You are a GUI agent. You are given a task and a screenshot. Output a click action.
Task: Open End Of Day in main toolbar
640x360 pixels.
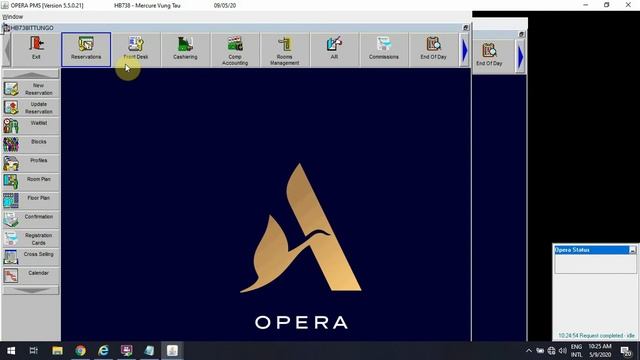433,50
